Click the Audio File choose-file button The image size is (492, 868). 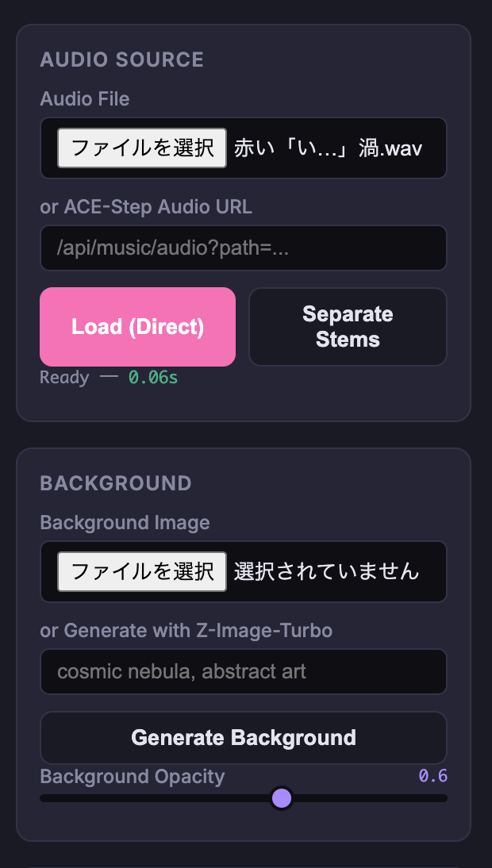142,148
